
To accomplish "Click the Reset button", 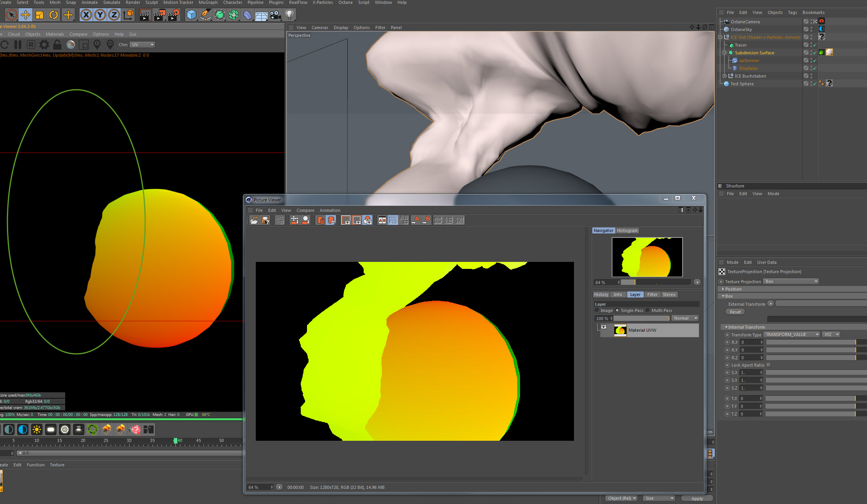I will tap(735, 312).
